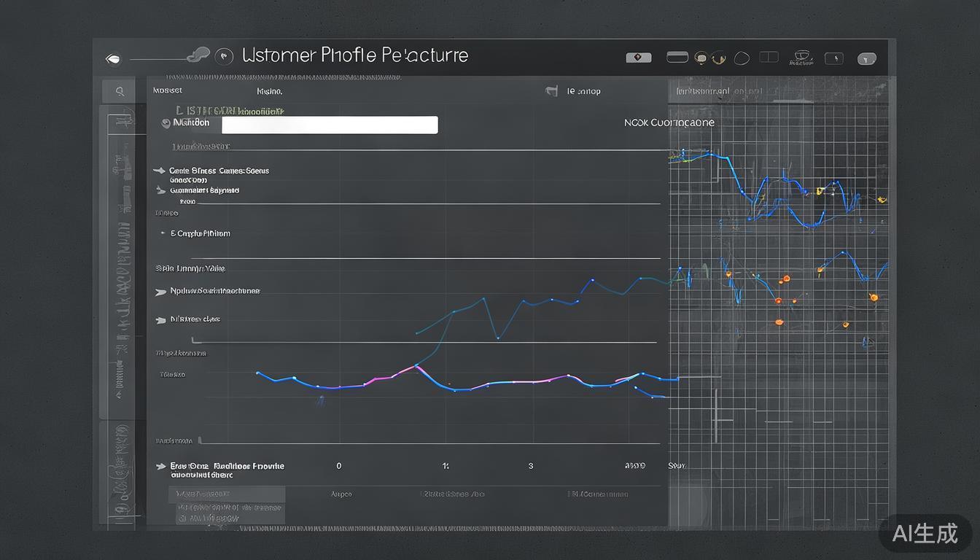Viewport: 980px width, 560px height.
Task: Click the cloud-shaped icon in the title bar
Action: (x=198, y=54)
